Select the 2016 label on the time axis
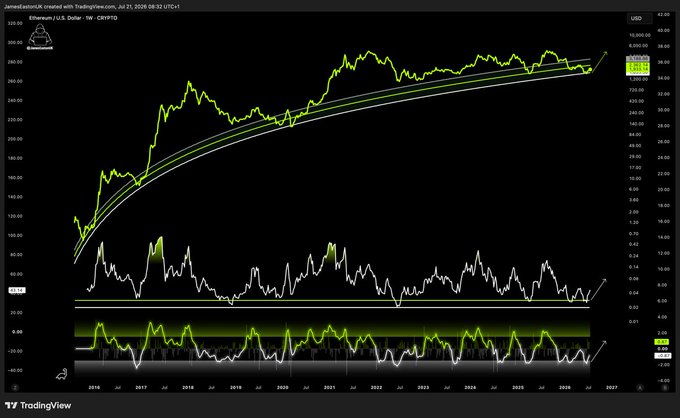The width and height of the screenshot is (680, 418). [94, 387]
